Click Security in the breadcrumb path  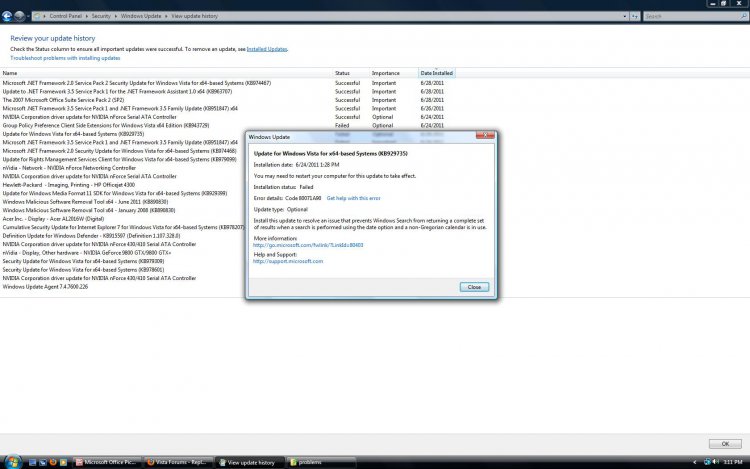101,16
